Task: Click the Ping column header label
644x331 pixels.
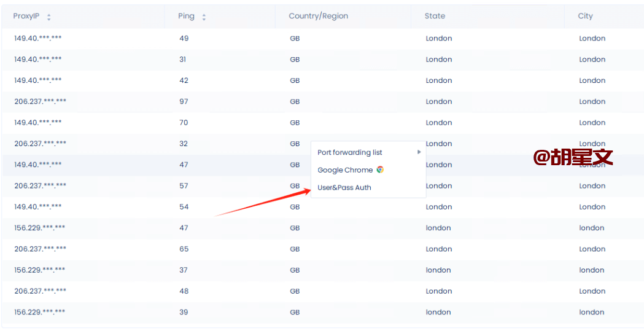Action: [x=186, y=16]
